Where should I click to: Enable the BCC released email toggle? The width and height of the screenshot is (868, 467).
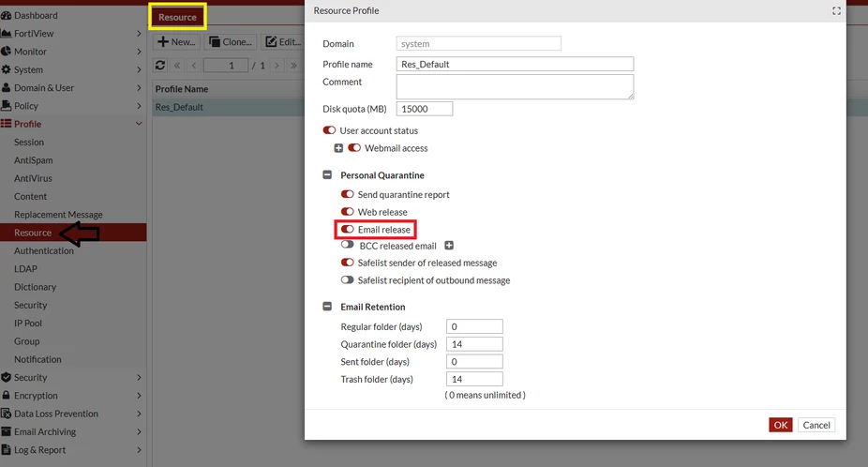pos(347,245)
